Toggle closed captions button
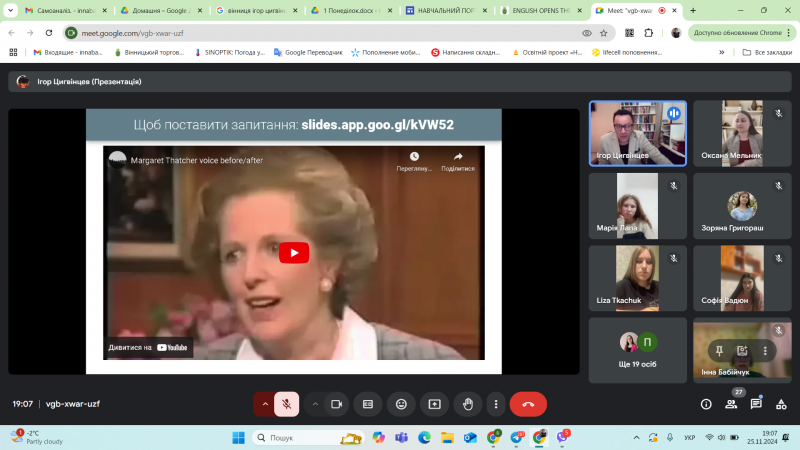Screen dimensions: 800x450 pos(368,404)
